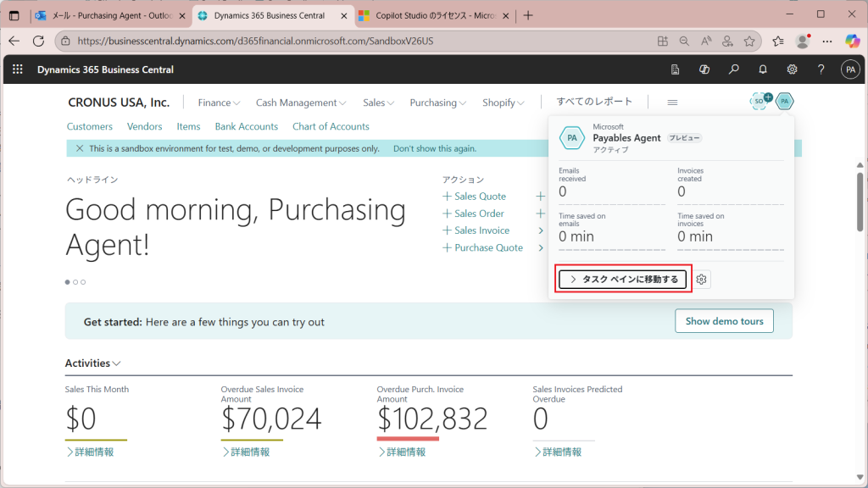Open the hamburger more-options menu in navigation bar
The image size is (868, 488).
(672, 103)
